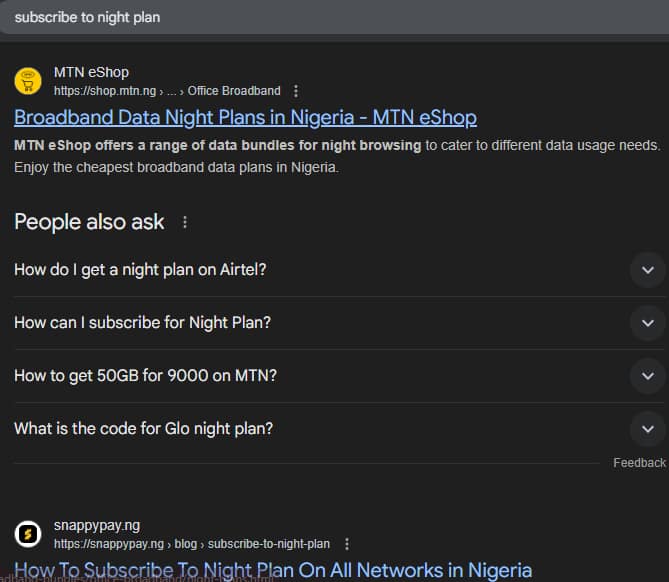Viewport: 669px width, 582px height.
Task: Click the search box with 'subscribe to night plan'
Action: click(x=300, y=17)
